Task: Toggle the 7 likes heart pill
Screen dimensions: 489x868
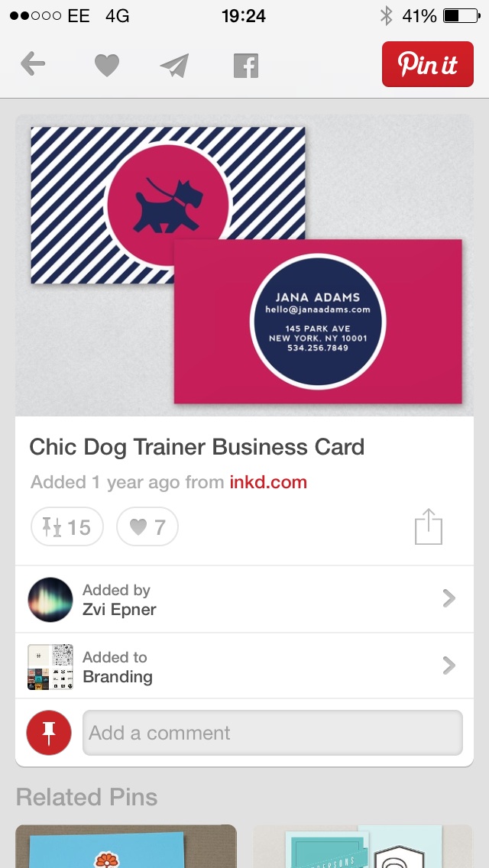Action: pos(147,526)
